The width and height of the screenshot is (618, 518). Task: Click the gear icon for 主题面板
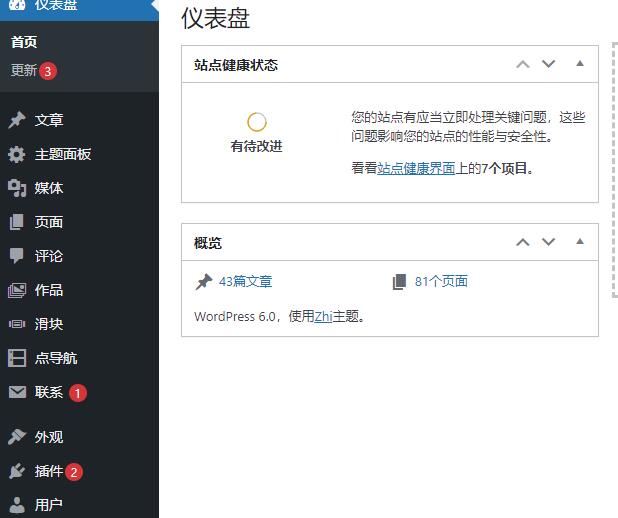[17, 154]
